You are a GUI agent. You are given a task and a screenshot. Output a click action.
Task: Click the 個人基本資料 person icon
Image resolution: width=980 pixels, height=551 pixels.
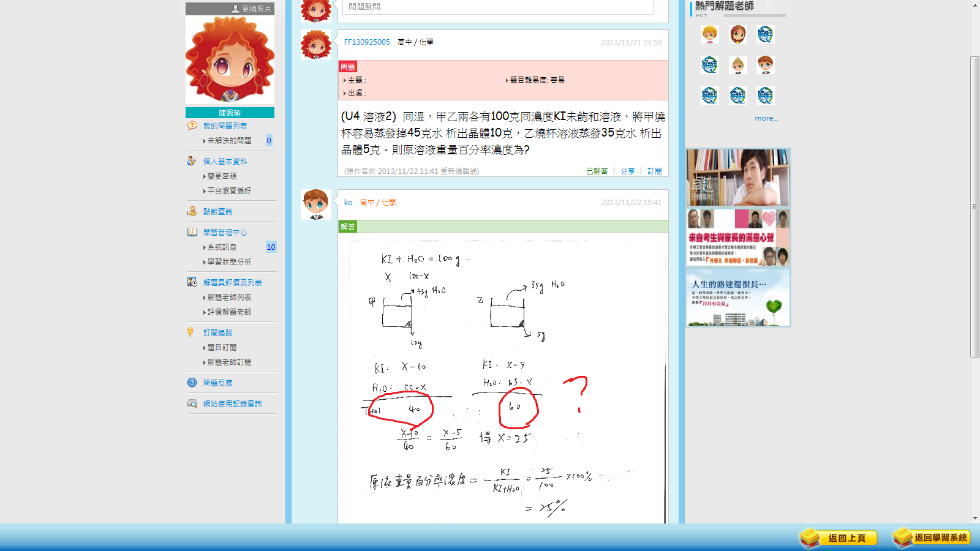pos(192,161)
